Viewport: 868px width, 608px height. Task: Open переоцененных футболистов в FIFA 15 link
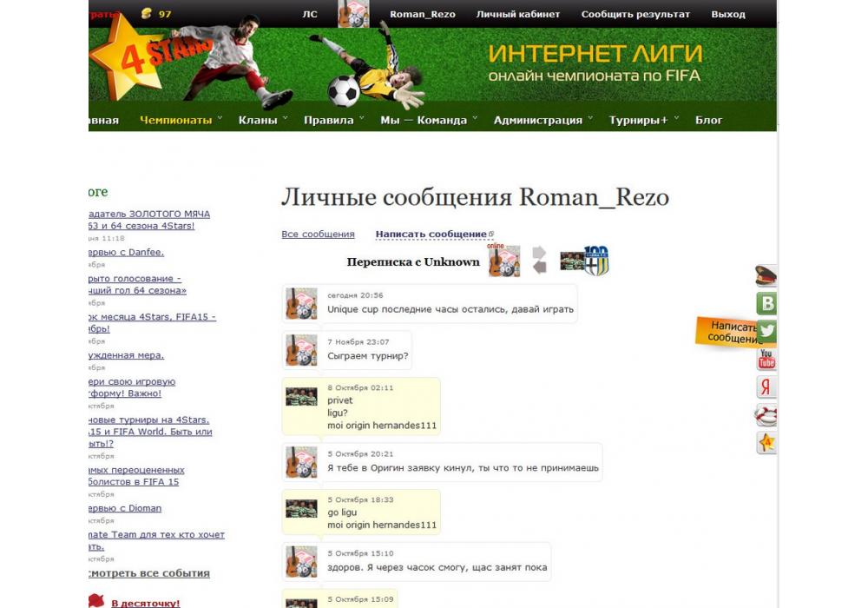136,476
